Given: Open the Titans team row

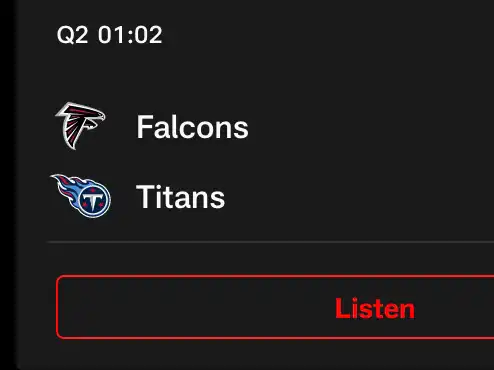Looking at the screenshot, I should [272, 197].
